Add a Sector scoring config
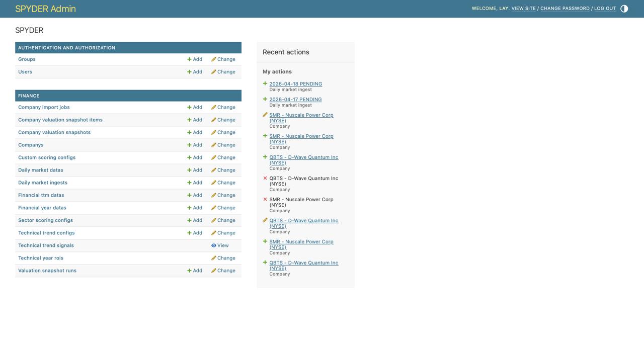 coord(195,220)
